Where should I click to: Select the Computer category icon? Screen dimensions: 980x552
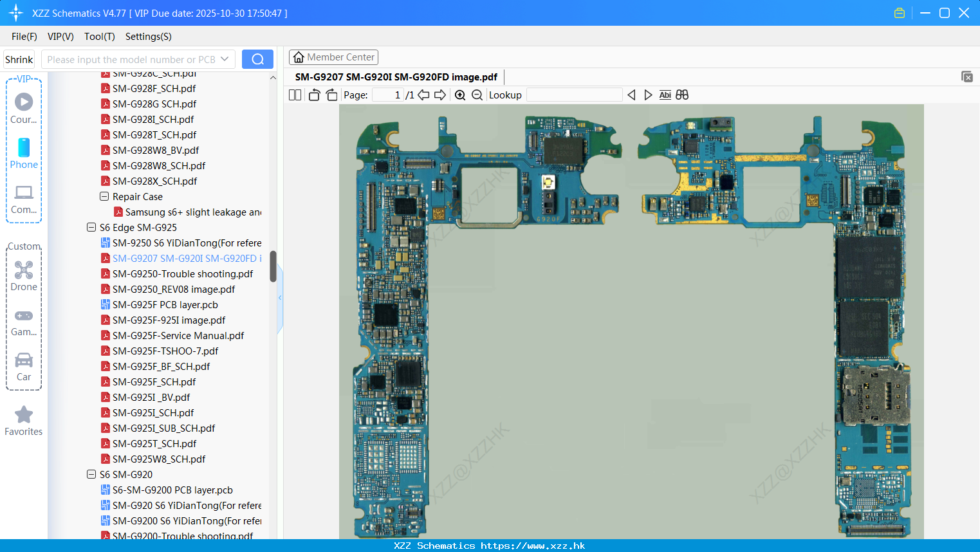[x=24, y=199]
